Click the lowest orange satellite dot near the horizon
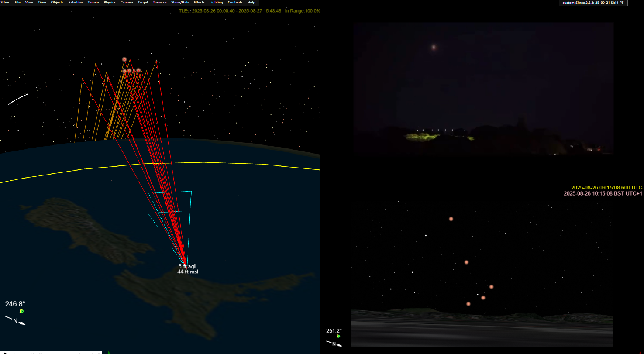This screenshot has width=644, height=354. [468, 304]
